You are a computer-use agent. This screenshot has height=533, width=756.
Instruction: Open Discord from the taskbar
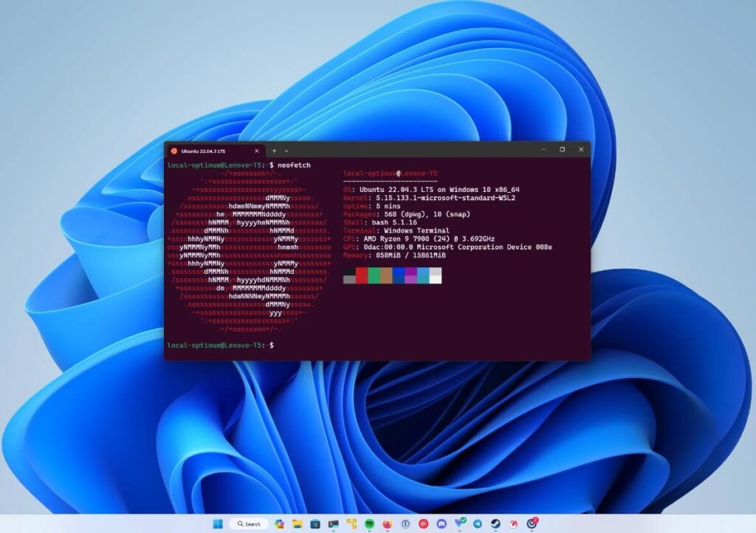point(441,524)
